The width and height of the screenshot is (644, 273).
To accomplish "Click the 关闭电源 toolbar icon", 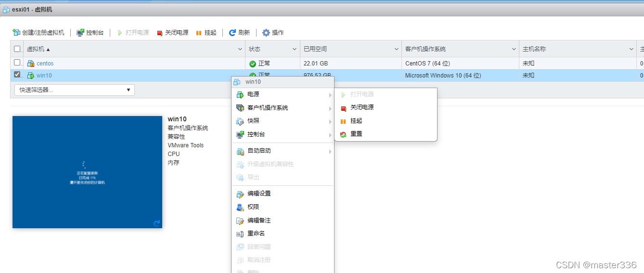I will [160, 33].
